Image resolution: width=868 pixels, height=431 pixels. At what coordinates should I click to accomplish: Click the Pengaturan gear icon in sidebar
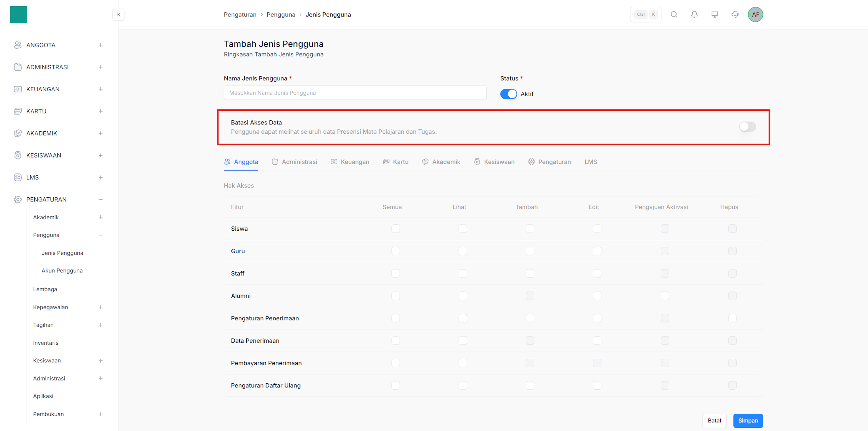pos(18,199)
